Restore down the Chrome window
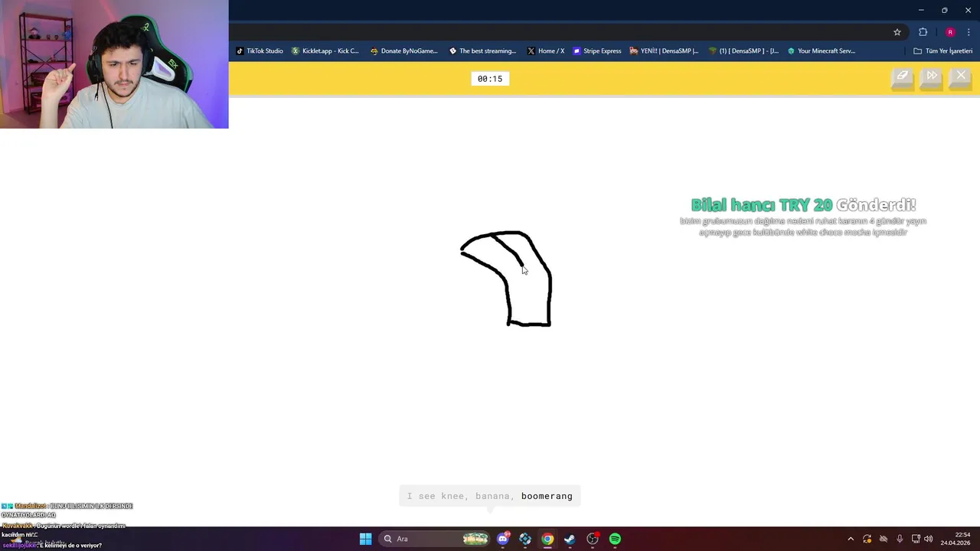Viewport: 980px width, 551px height. (x=944, y=10)
